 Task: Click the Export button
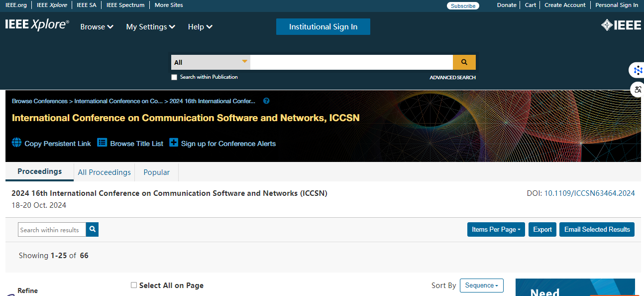[x=542, y=229]
